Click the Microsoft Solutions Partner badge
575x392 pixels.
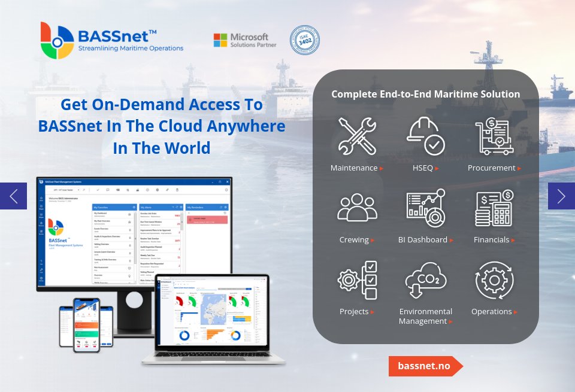(241, 40)
